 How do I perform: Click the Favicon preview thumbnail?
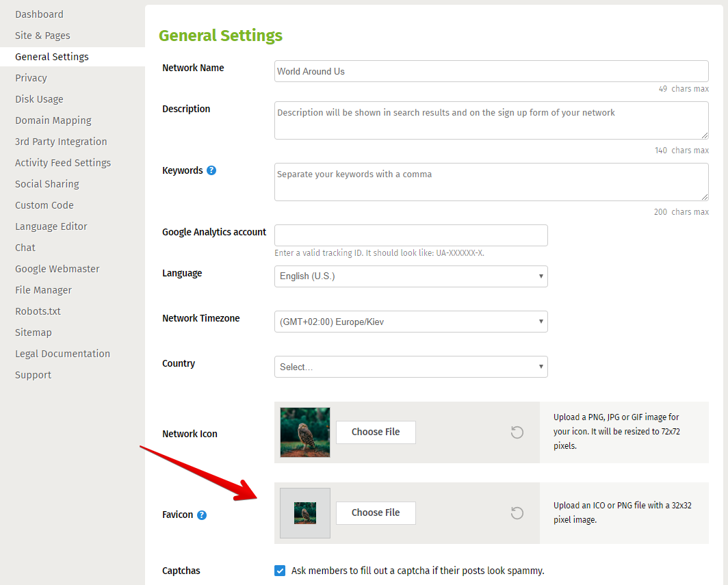(x=305, y=513)
